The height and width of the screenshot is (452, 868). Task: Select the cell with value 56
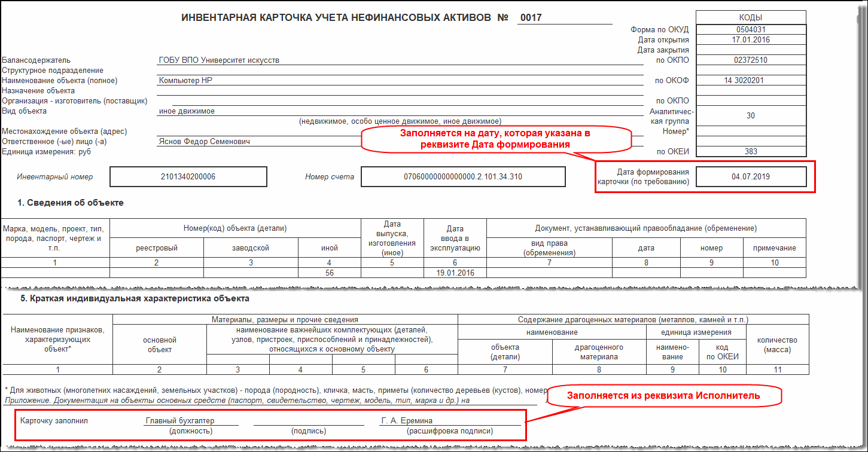[x=329, y=273]
